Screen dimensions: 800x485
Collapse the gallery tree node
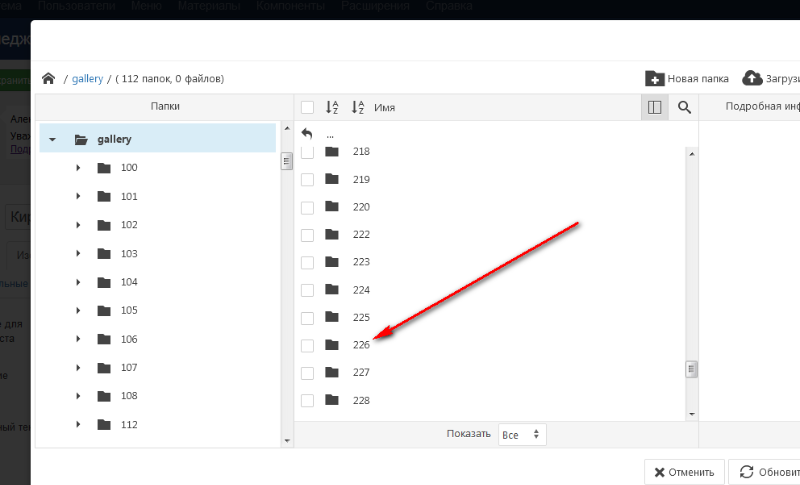click(x=52, y=140)
